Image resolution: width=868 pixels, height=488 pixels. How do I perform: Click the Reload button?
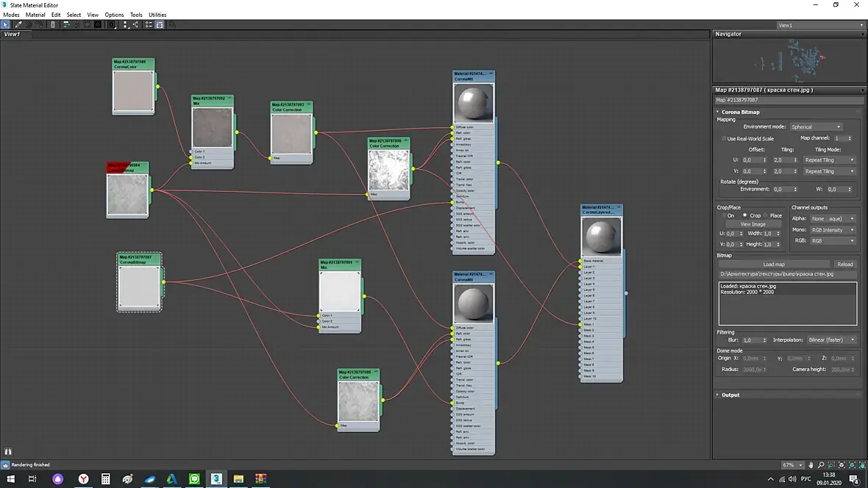(844, 264)
